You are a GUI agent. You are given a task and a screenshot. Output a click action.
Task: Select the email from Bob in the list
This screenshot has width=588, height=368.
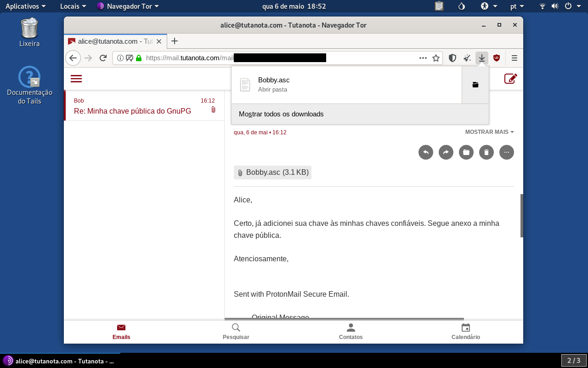pyautogui.click(x=144, y=106)
